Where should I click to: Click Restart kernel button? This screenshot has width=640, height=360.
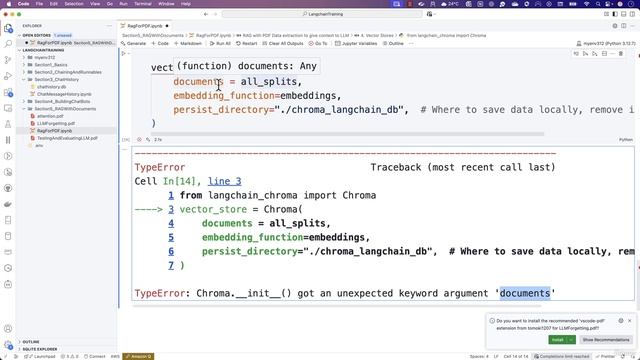click(x=246, y=43)
